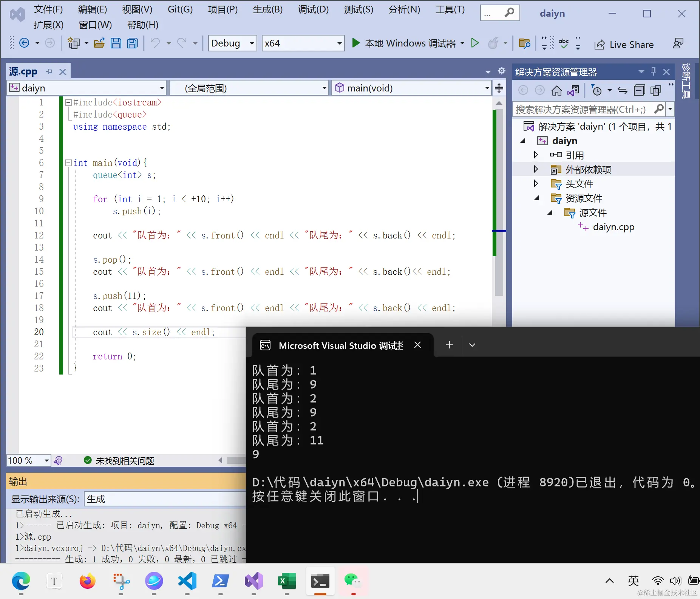Click the pending changes filter clock icon
The image size is (700, 599).
click(596, 90)
